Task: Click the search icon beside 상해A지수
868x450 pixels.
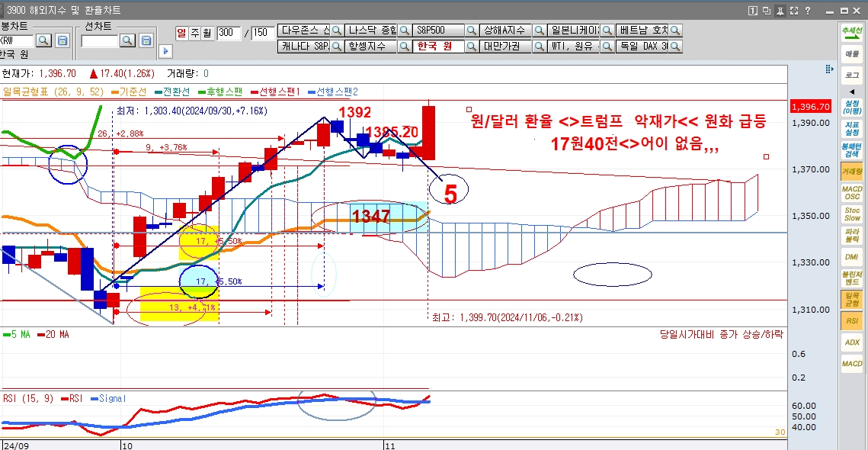Action: 540,31
